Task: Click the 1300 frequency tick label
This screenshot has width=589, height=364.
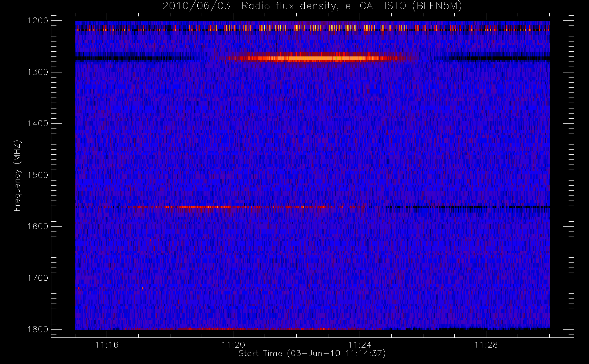Action: [38, 72]
